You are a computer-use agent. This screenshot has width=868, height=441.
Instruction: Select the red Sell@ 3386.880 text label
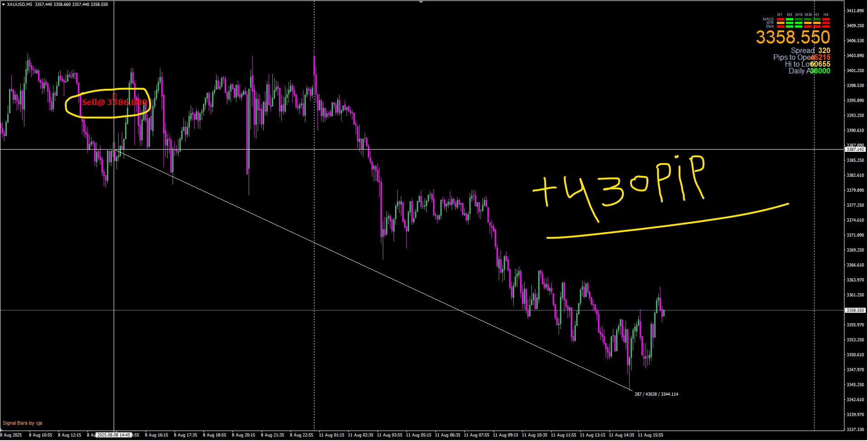[x=114, y=102]
